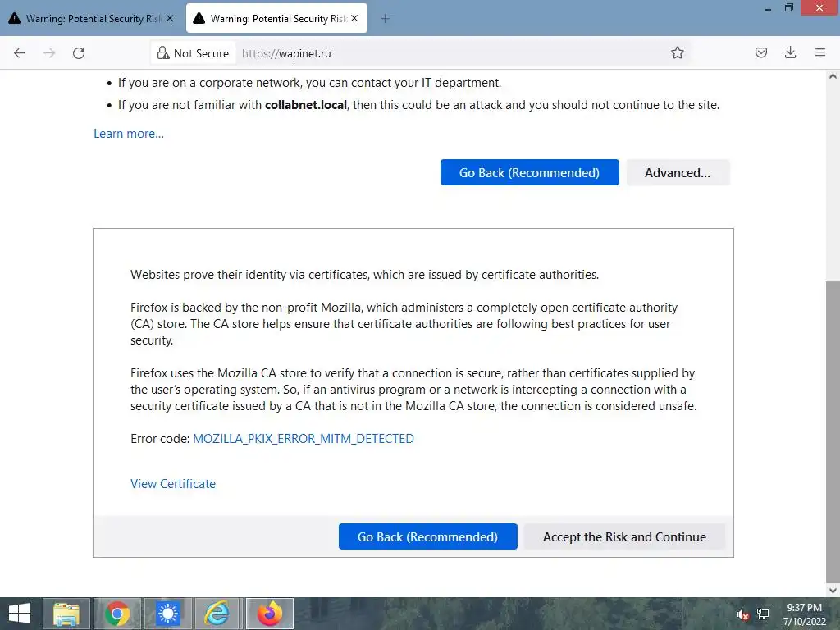Screen dimensions: 840x630
Task: Switch to the first Warning: Potential Security Risk tab
Action: 92,18
